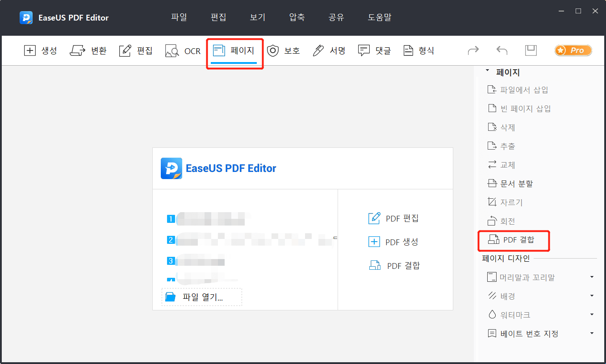Switch to the 편집 (Edit) menu

coord(218,17)
